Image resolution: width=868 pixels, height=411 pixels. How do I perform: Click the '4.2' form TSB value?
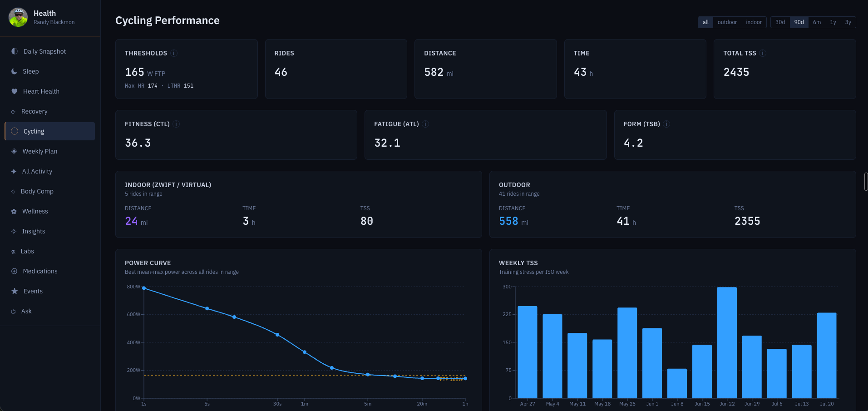click(633, 143)
